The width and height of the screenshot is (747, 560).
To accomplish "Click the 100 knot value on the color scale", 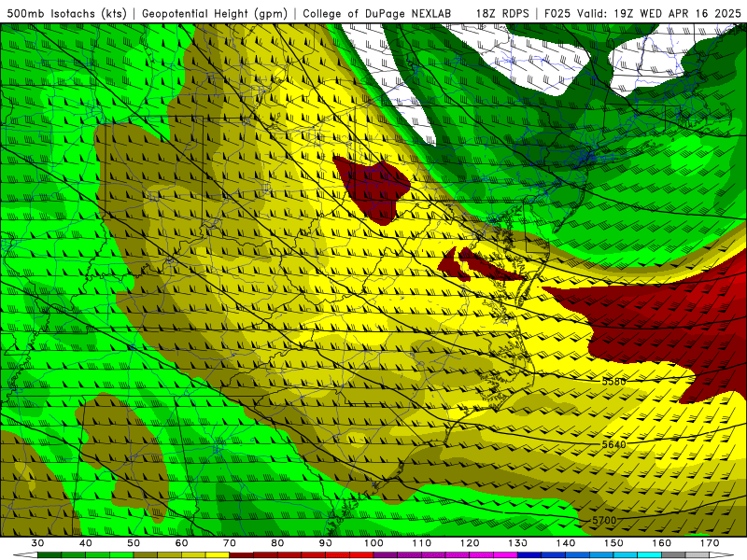I will tap(373, 543).
